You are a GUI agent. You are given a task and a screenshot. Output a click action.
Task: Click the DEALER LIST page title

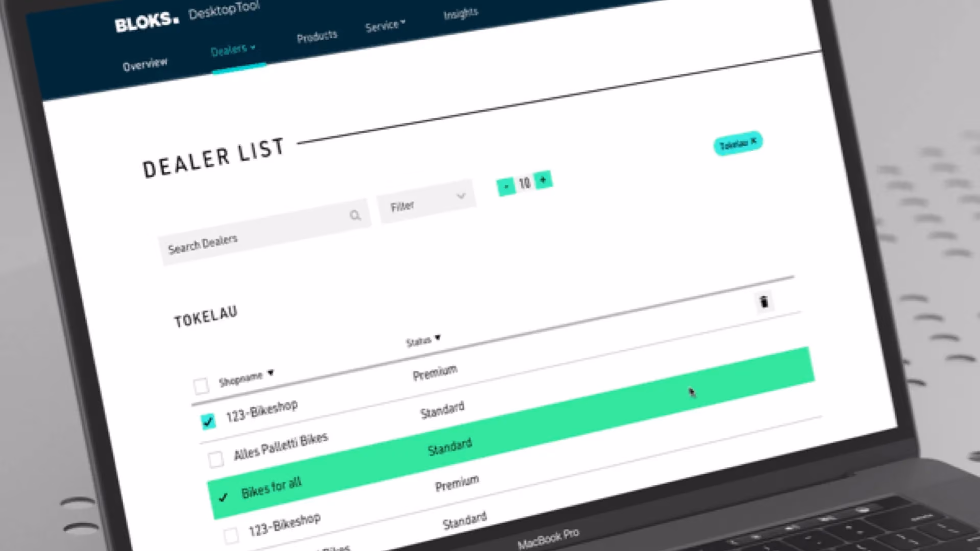[x=213, y=159]
